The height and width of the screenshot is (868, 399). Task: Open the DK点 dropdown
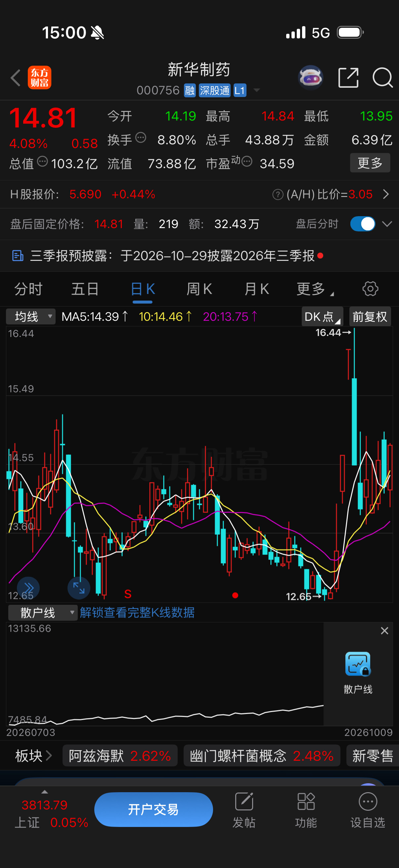(x=322, y=316)
